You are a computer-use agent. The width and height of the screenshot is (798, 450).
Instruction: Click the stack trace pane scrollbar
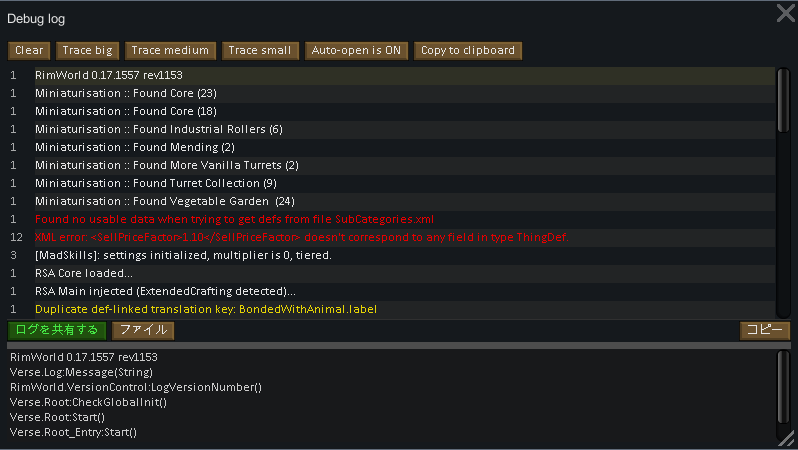tap(782, 385)
